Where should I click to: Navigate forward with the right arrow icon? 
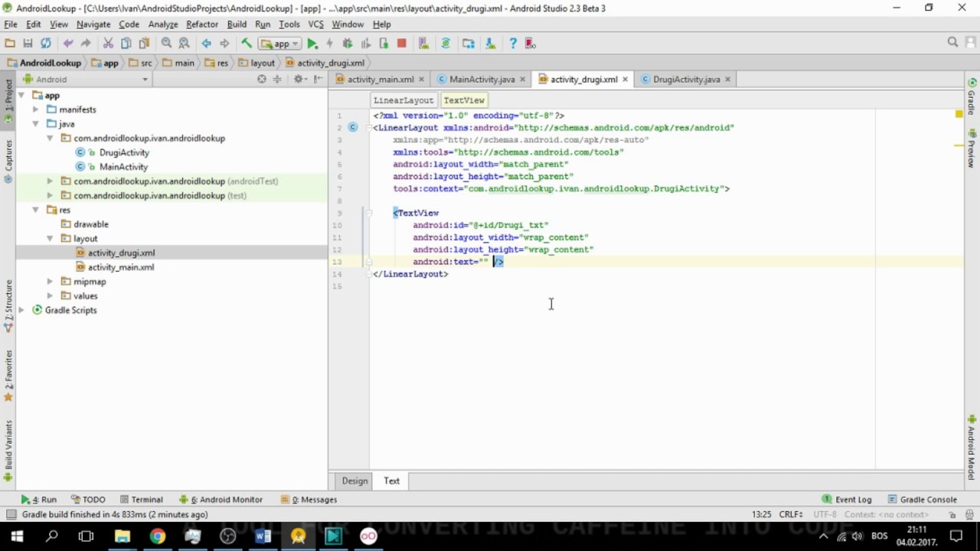224,44
